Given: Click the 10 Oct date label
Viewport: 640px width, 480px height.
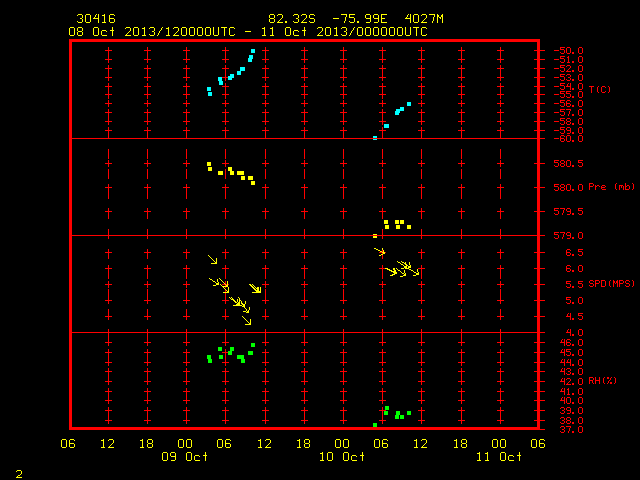Looking at the screenshot, I should [342, 456].
